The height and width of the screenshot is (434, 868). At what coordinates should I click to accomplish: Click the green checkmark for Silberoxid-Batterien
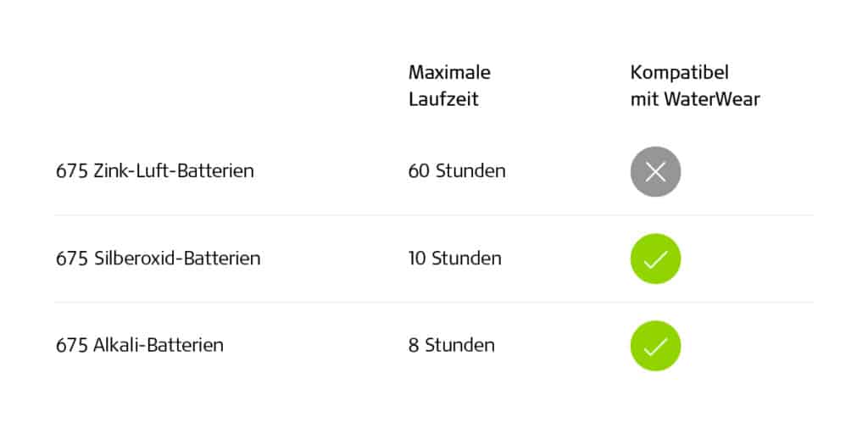point(655,259)
